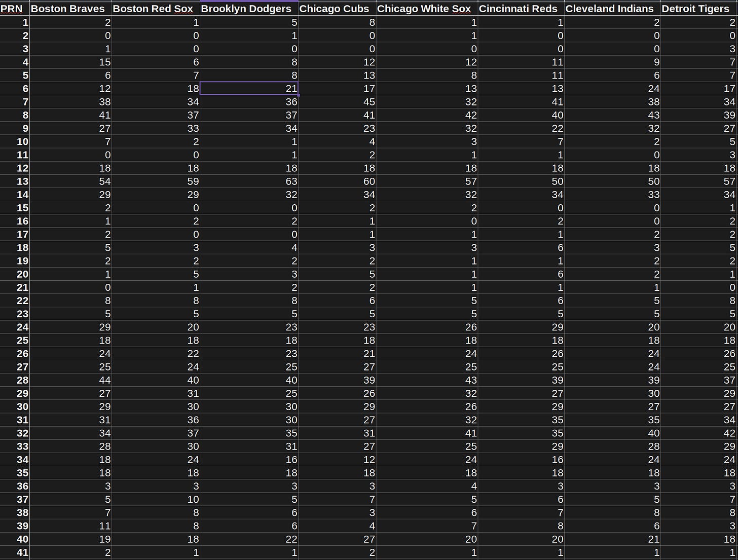Click Cleveland Indians value 21 in PRN 40
738x560 pixels.
coord(612,539)
